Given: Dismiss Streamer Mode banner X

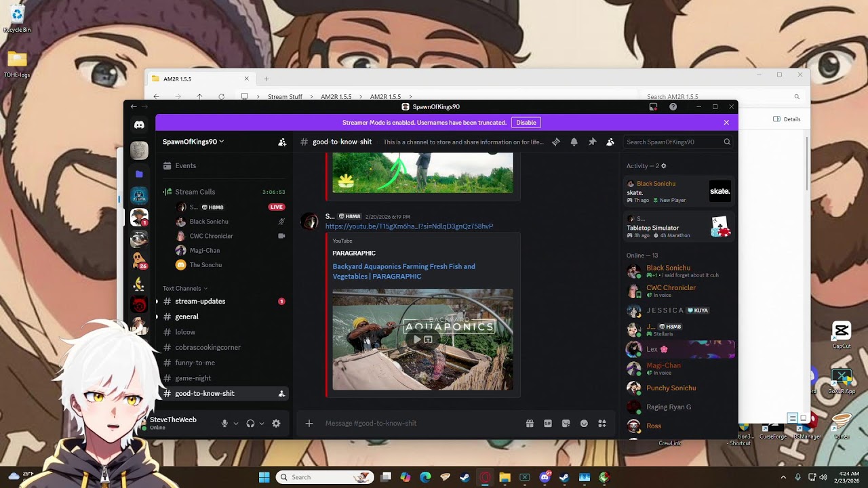Looking at the screenshot, I should tap(726, 123).
